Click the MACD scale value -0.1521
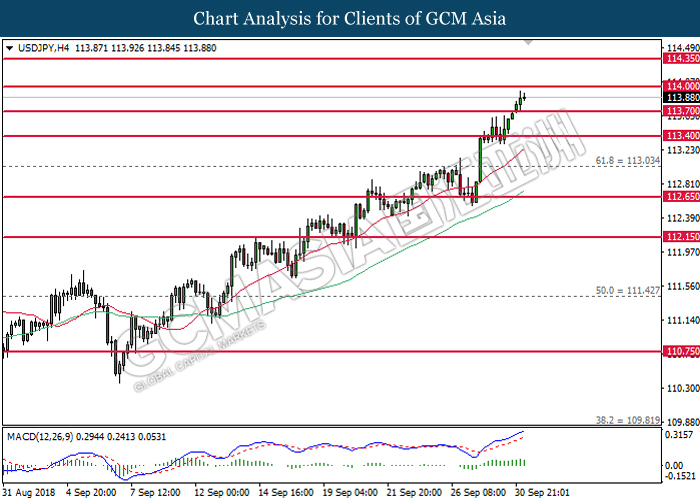 point(680,476)
